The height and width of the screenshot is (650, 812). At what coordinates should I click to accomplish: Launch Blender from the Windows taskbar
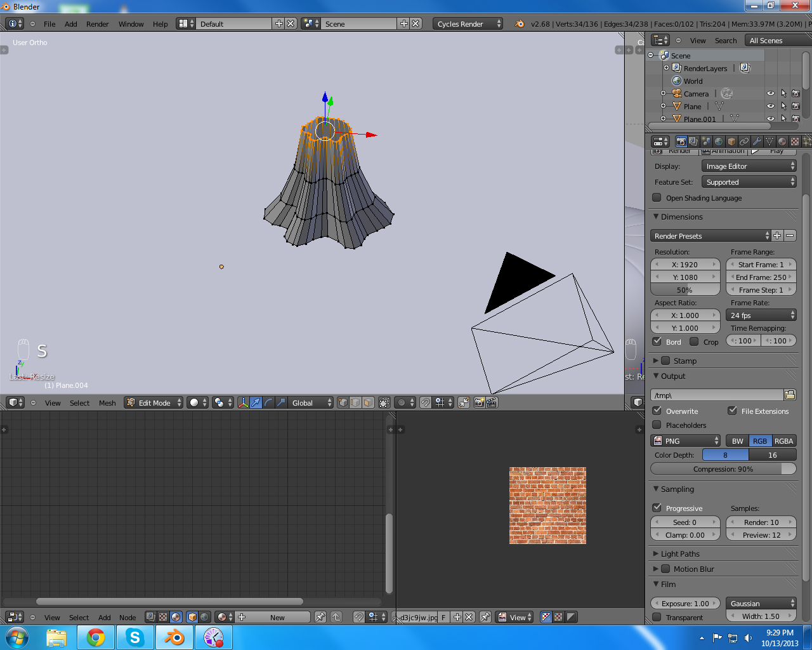174,637
